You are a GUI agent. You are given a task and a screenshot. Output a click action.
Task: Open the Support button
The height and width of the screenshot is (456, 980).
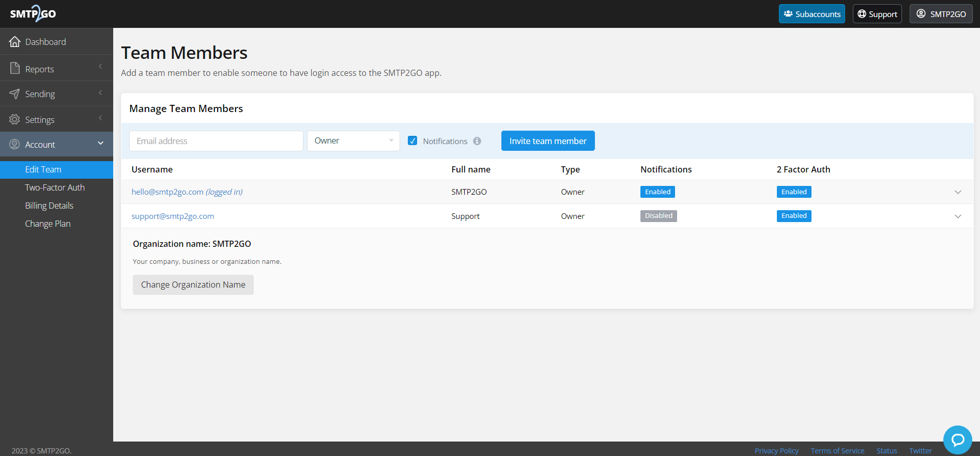[x=877, y=14]
